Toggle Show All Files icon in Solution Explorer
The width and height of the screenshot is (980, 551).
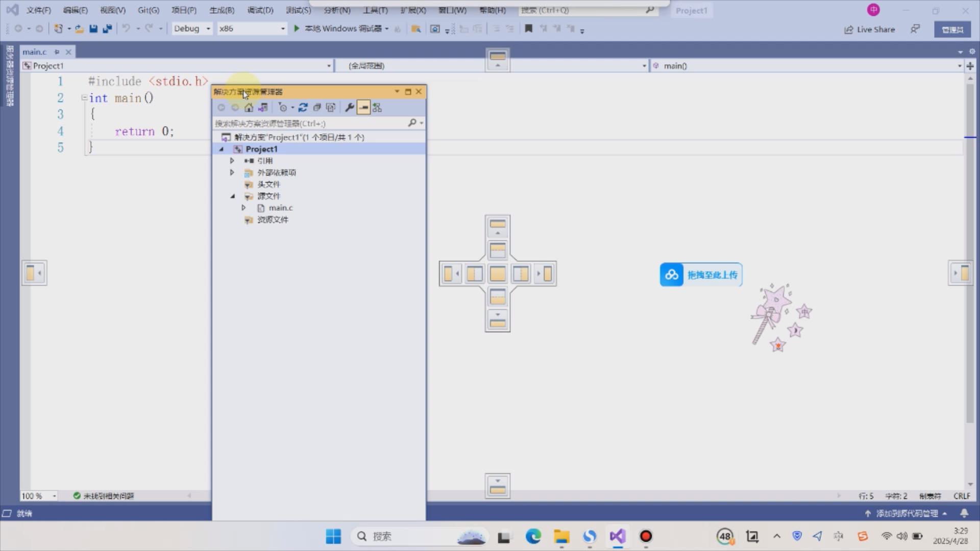click(331, 108)
